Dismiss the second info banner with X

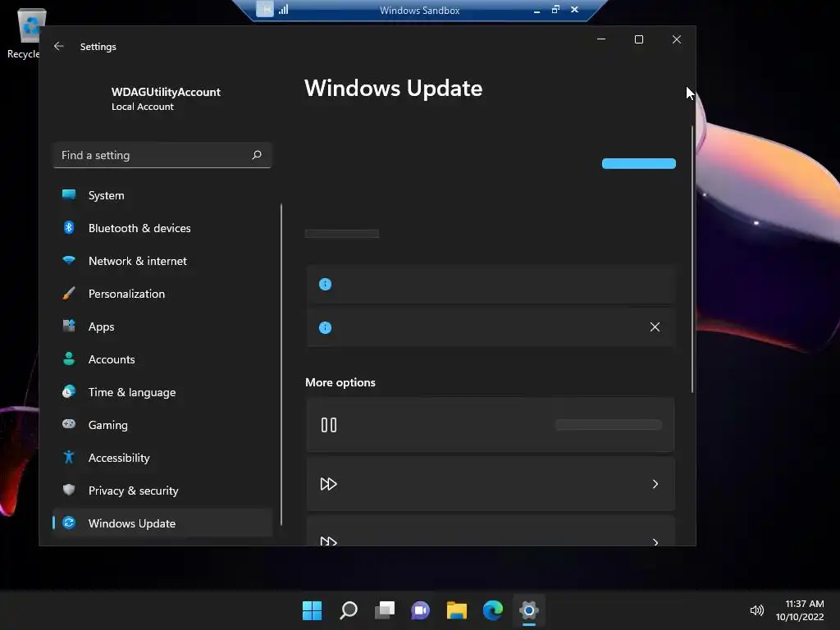tap(655, 326)
